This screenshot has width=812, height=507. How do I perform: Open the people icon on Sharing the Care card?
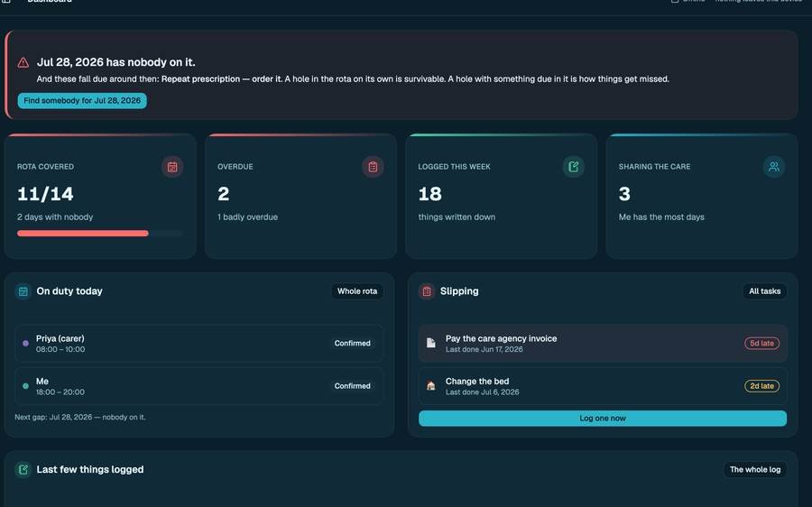point(774,167)
